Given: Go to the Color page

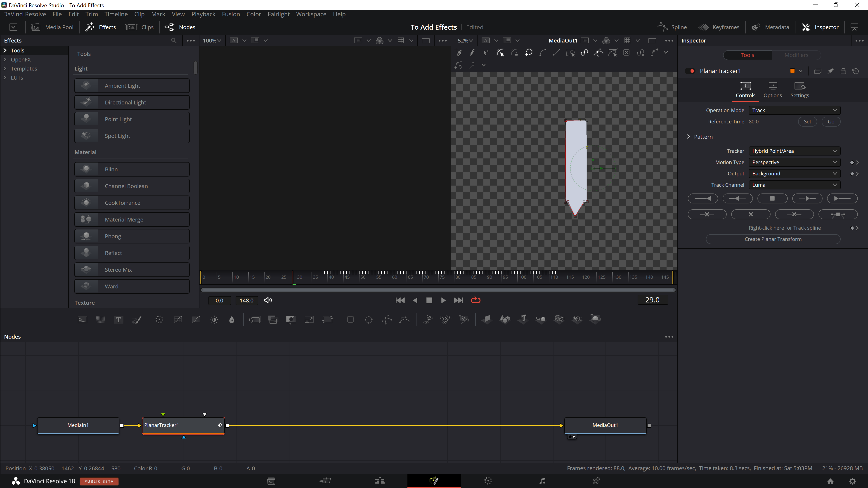Looking at the screenshot, I should click(488, 481).
